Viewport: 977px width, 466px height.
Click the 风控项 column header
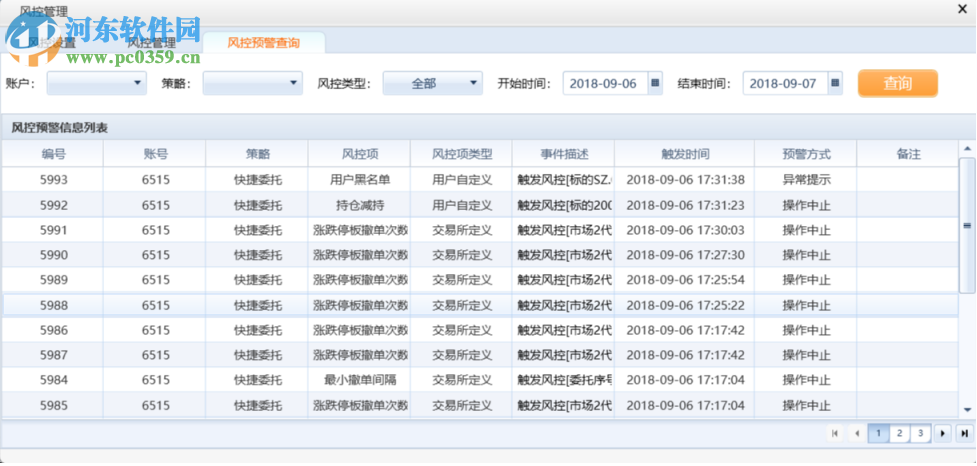pyautogui.click(x=360, y=154)
